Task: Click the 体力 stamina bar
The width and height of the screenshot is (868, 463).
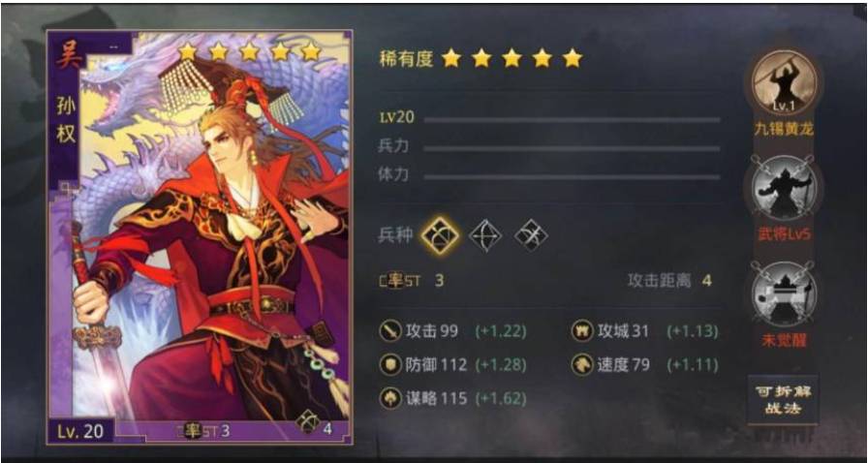Action: click(x=572, y=177)
